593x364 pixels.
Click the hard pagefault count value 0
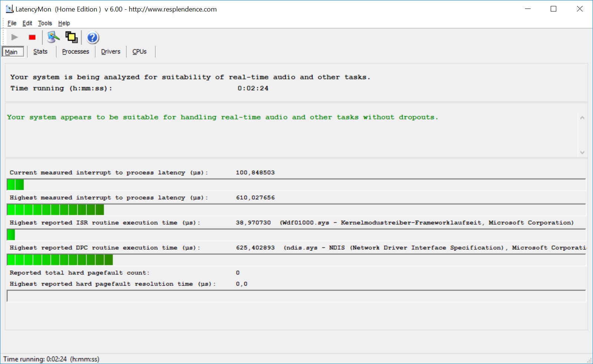238,273
